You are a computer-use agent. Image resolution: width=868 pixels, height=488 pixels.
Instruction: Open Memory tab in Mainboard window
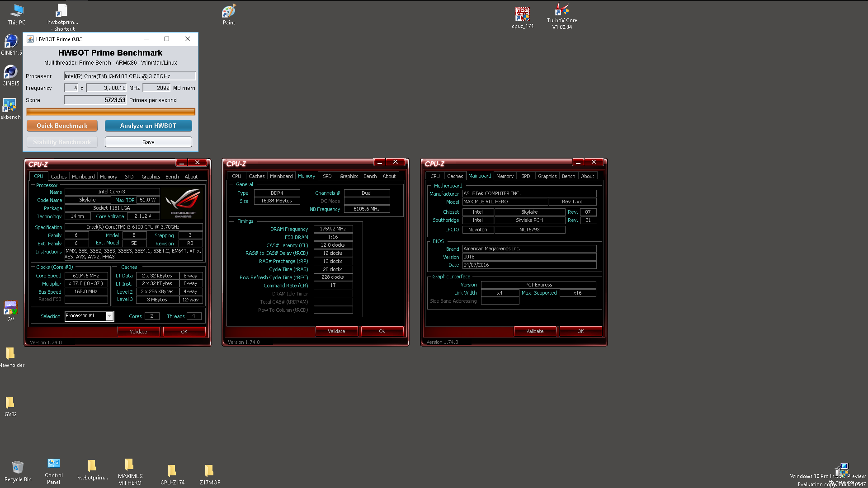(505, 176)
